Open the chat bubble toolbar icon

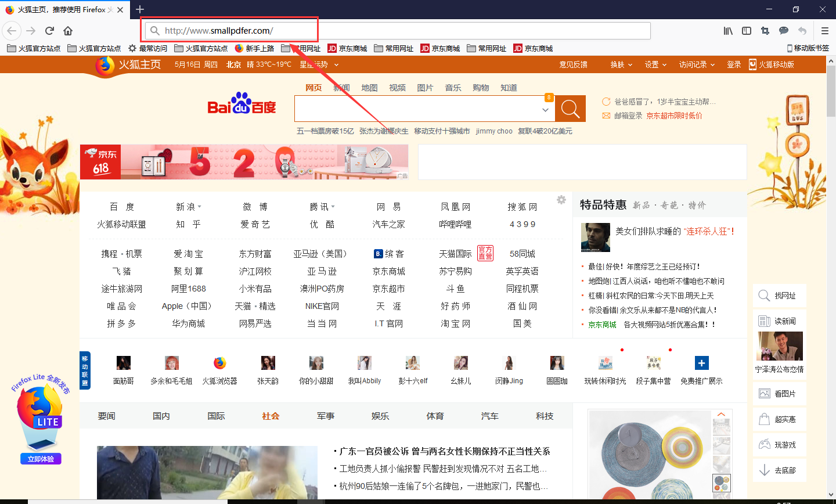tap(784, 31)
